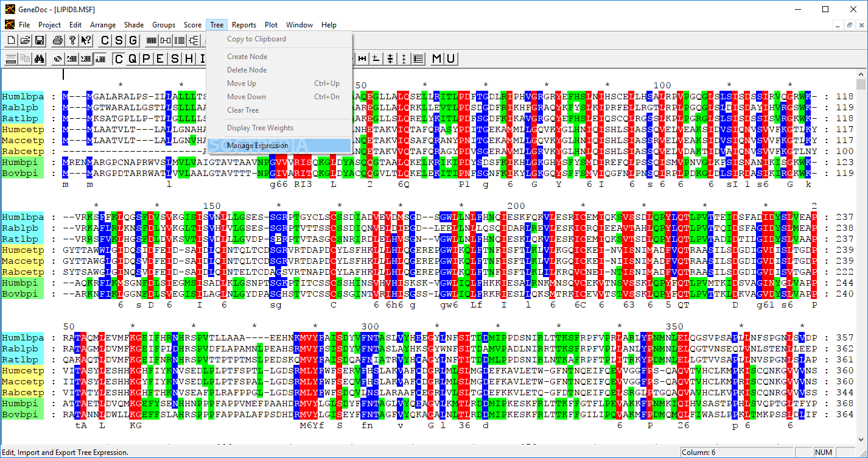Click the S button in top toolbar
Image resolution: width=868 pixels, height=458 pixels.
119,40
